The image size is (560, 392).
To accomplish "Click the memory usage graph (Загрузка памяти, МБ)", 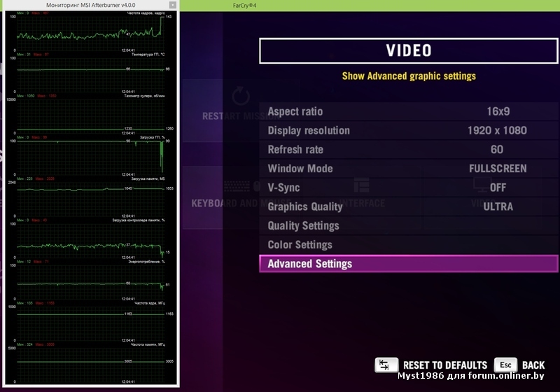I will (91, 199).
